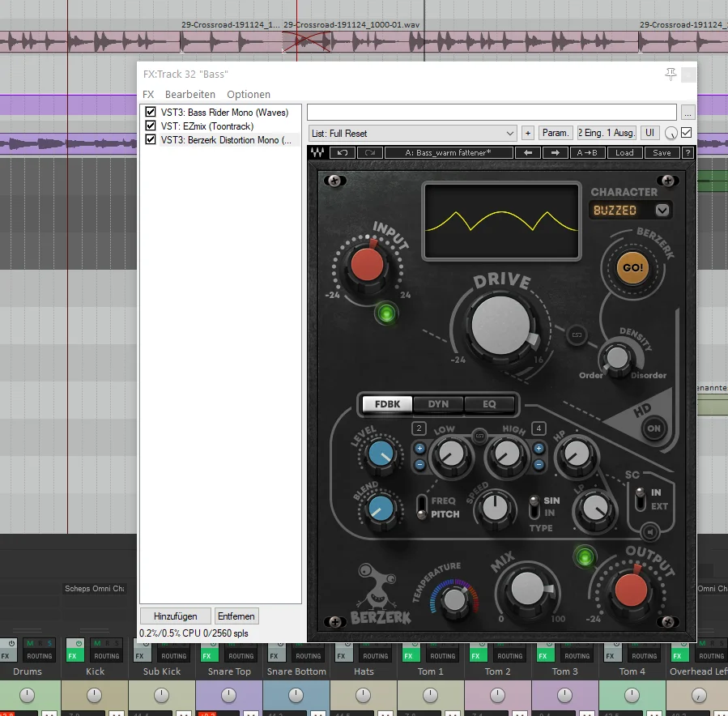
Task: Click the Entfernen button
Action: click(236, 616)
